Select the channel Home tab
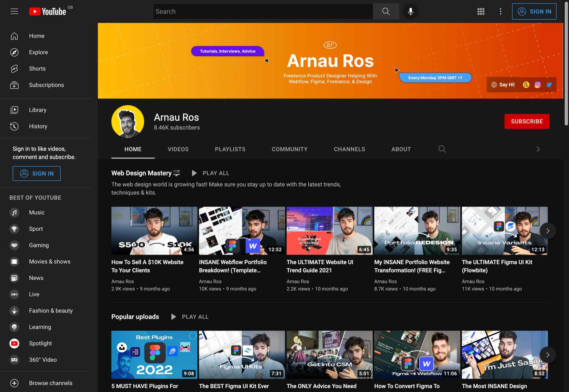Screen dimensions: 569x392 [133, 149]
